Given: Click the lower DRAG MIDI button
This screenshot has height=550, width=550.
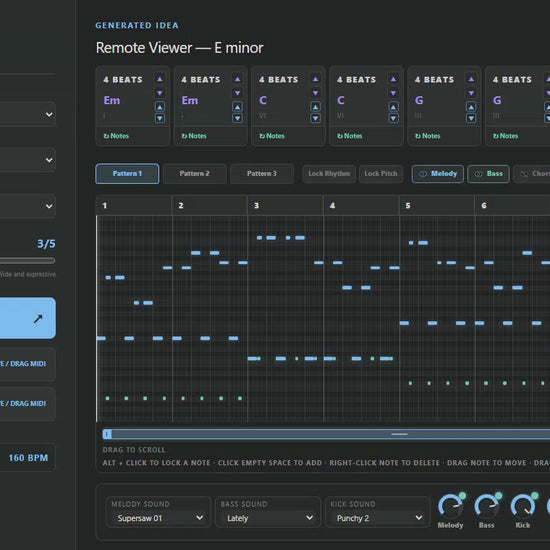Looking at the screenshot, I should coord(27,404).
